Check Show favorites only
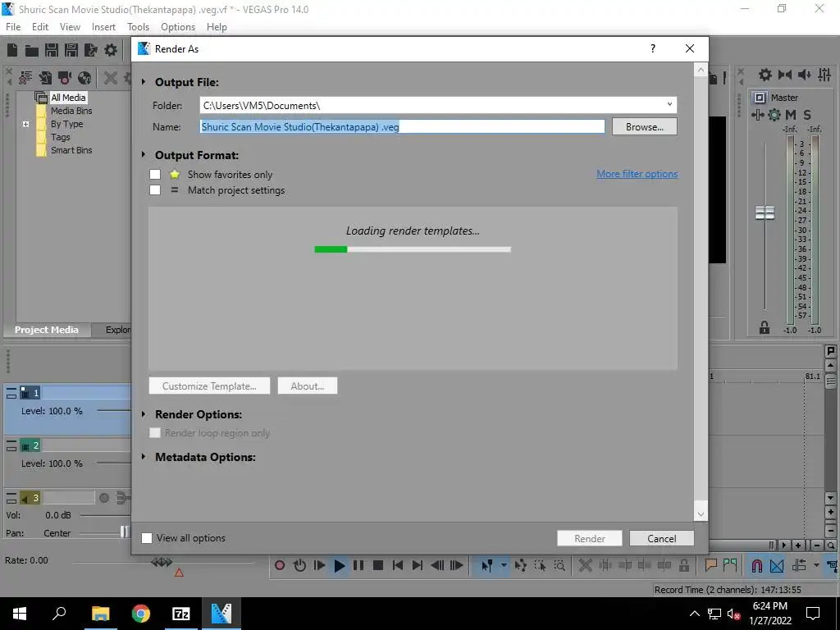 (x=155, y=175)
